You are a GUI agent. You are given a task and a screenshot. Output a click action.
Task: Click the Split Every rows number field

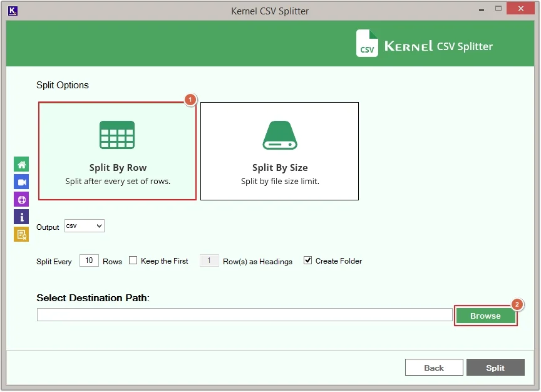pos(89,261)
